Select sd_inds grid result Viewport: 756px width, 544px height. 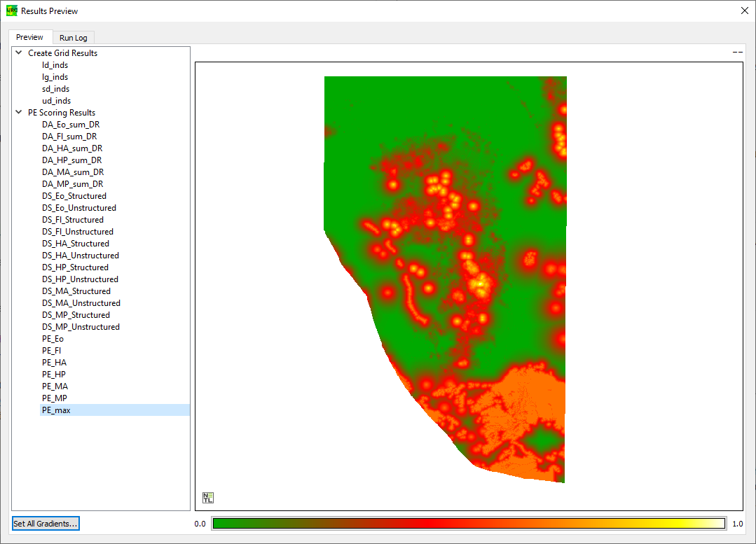(x=55, y=89)
